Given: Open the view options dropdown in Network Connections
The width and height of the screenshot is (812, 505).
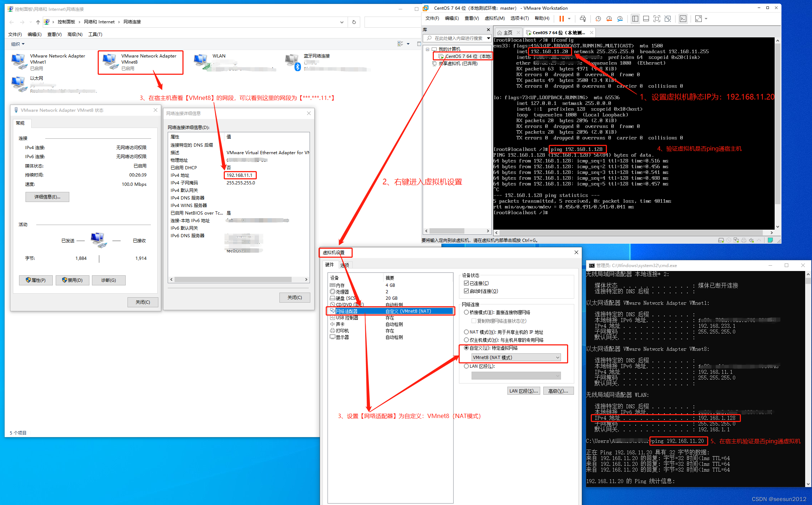Looking at the screenshot, I should click(408, 44).
